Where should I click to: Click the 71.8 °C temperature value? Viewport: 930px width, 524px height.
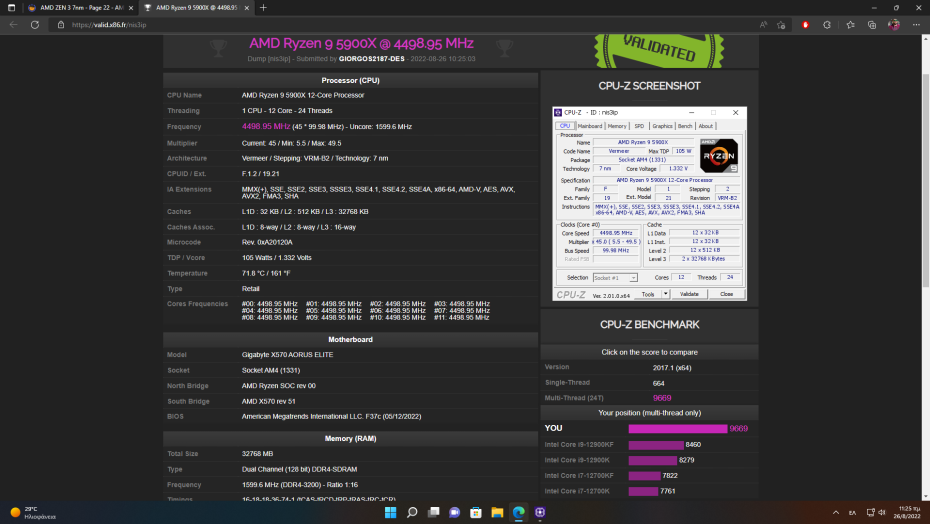tap(266, 273)
